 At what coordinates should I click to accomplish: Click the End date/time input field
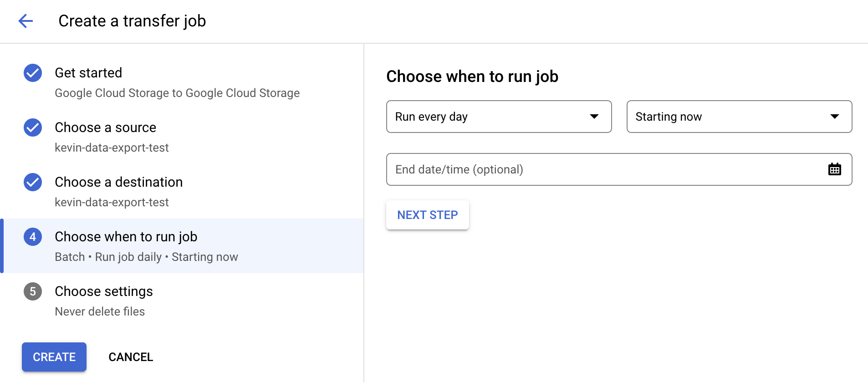point(619,169)
